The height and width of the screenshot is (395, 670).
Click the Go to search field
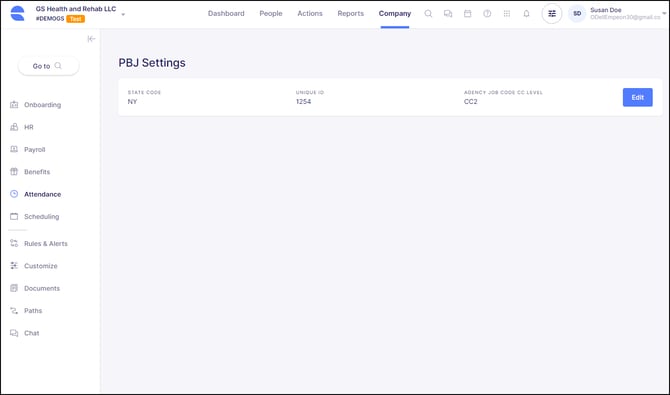coord(48,66)
